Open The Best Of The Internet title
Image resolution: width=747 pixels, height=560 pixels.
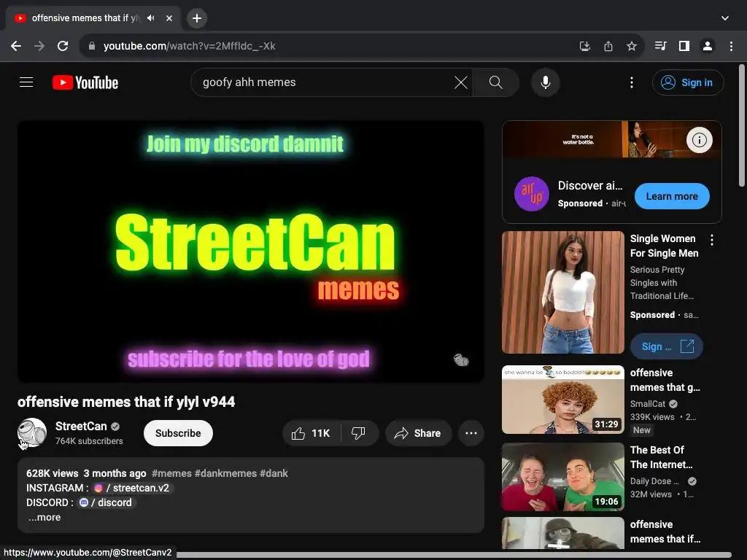pyautogui.click(x=661, y=457)
